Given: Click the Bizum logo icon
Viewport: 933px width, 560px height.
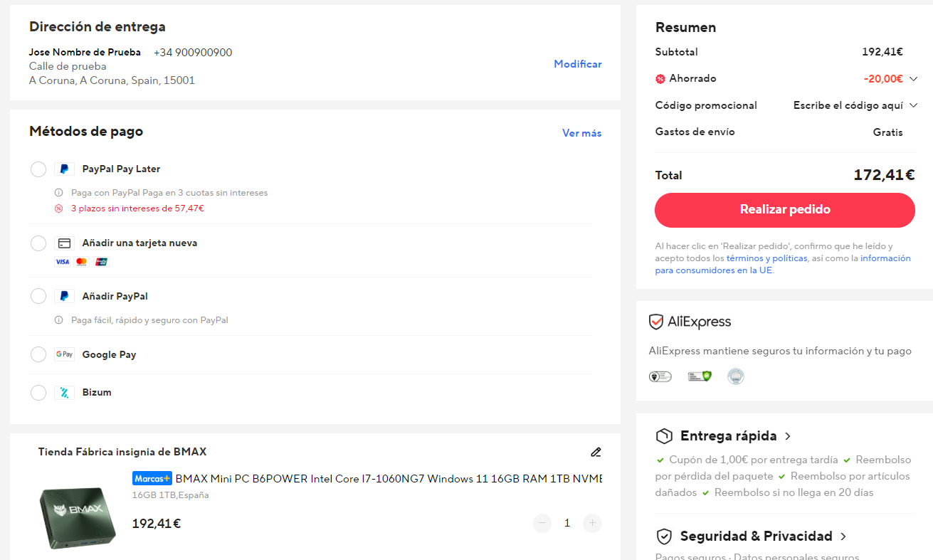Looking at the screenshot, I should [x=64, y=393].
